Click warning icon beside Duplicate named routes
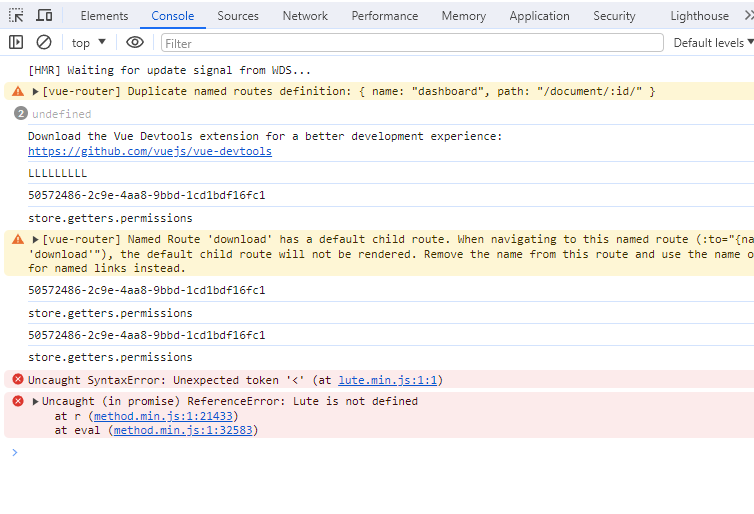This screenshot has height=514, width=754. click(17, 91)
